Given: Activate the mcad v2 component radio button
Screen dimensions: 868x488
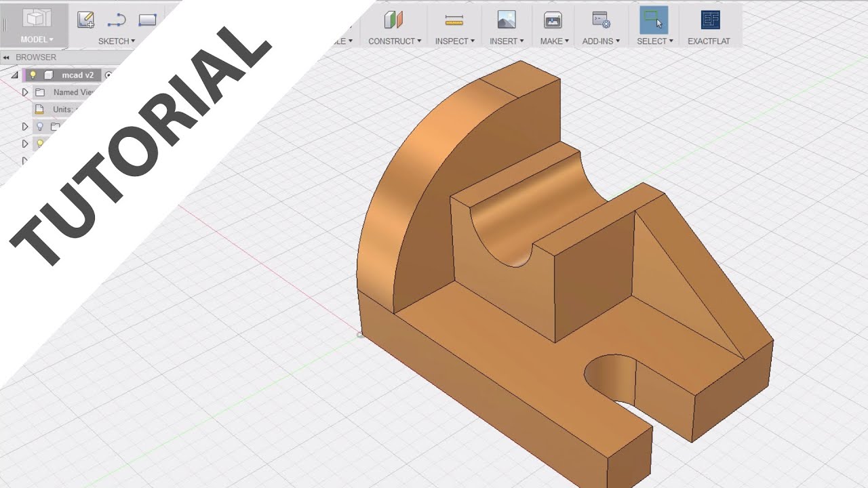Looking at the screenshot, I should click(x=108, y=75).
